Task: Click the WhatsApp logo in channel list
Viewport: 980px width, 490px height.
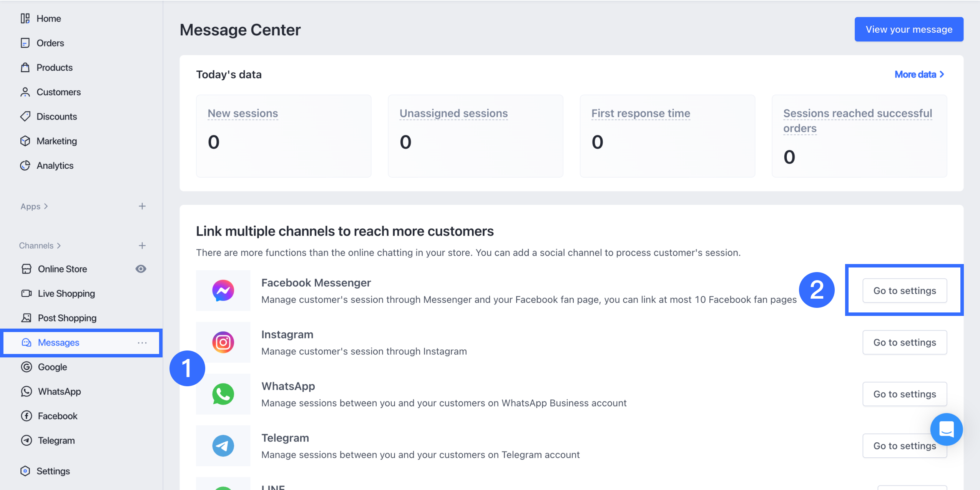Action: [x=223, y=394]
